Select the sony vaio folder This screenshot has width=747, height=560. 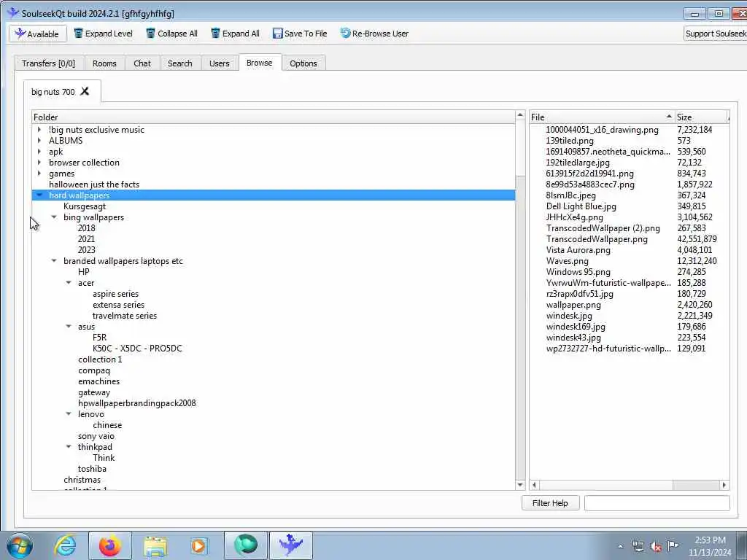point(96,436)
